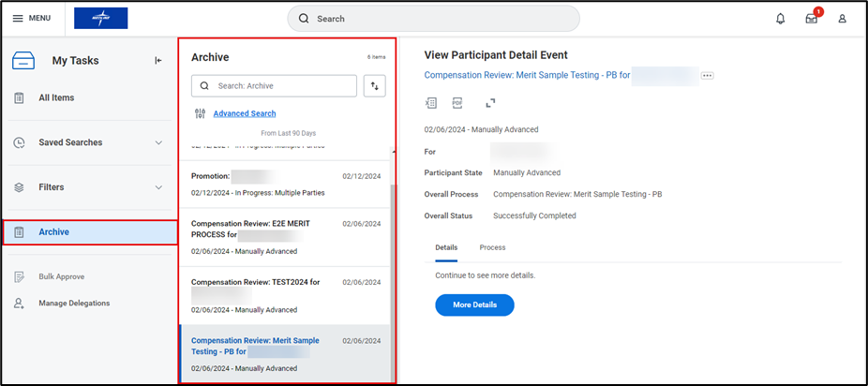Open the notifications bell icon
This screenshot has width=868, height=386.
[780, 19]
